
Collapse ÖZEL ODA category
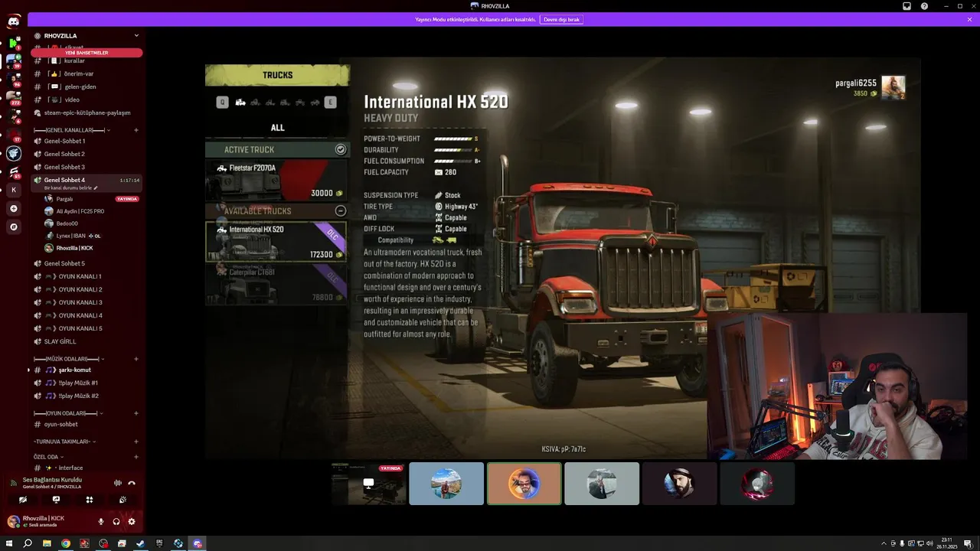pyautogui.click(x=48, y=457)
